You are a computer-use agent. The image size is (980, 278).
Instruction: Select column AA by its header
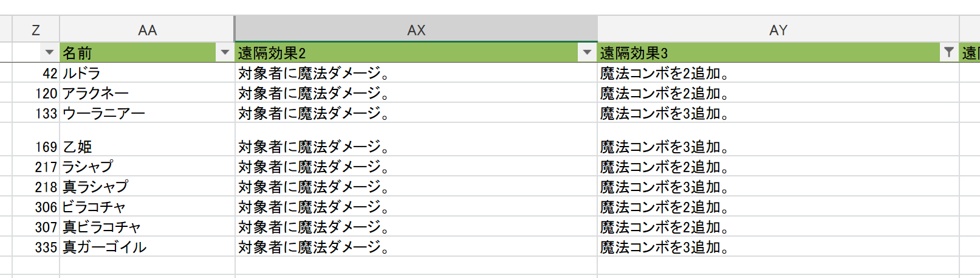point(147,30)
